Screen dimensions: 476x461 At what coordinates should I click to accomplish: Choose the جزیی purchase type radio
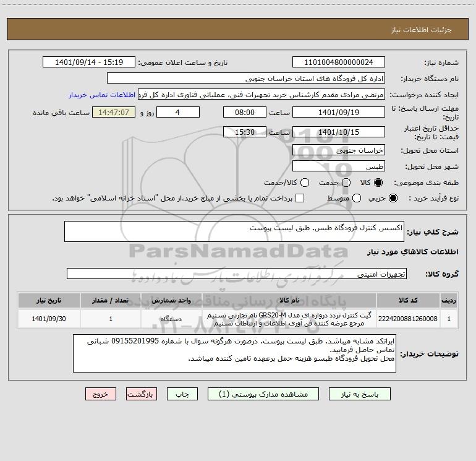(393, 198)
